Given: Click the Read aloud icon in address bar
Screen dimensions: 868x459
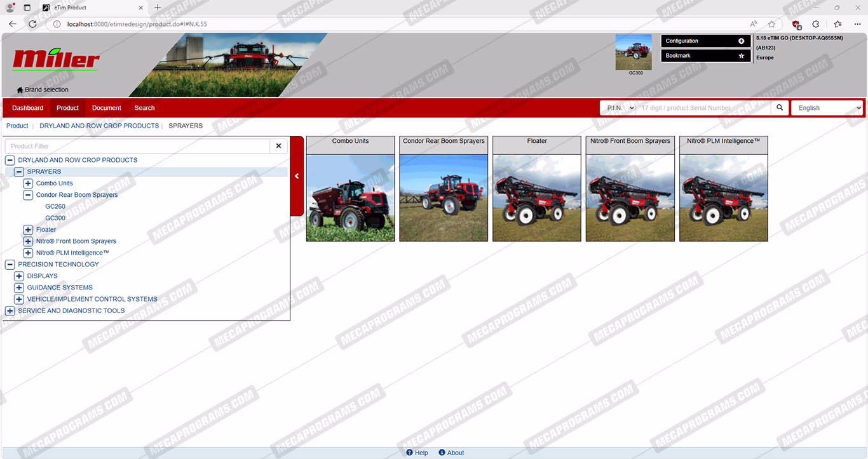Looking at the screenshot, I should pos(754,24).
